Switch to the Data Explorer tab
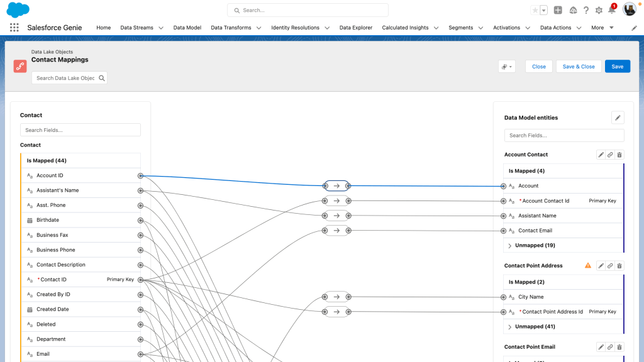 [x=355, y=28]
